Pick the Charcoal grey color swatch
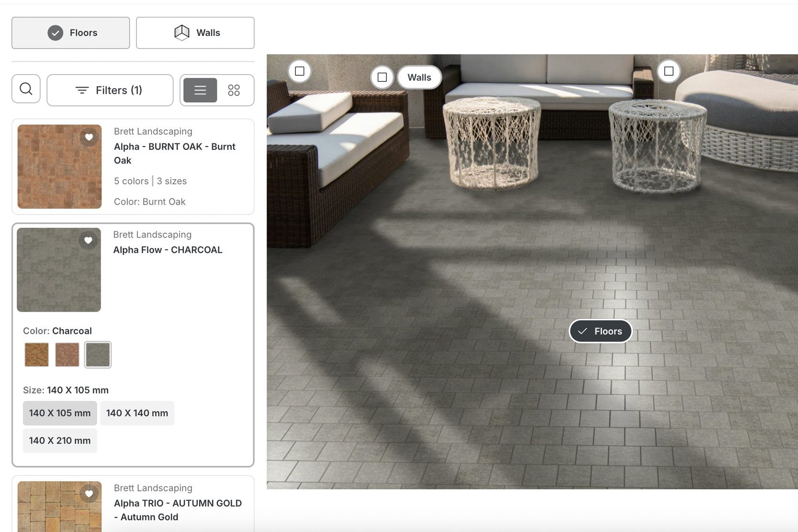The width and height of the screenshot is (798, 532). point(98,355)
